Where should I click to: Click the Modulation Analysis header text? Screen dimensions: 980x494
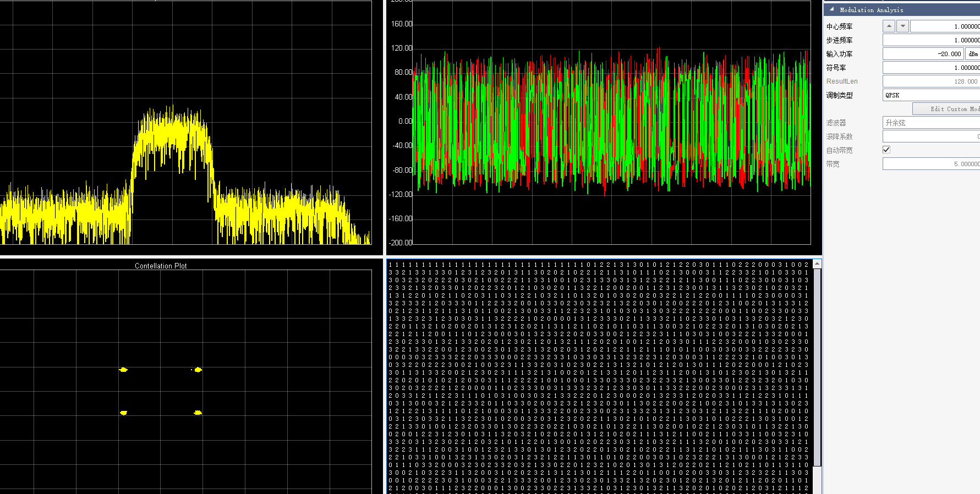click(871, 10)
